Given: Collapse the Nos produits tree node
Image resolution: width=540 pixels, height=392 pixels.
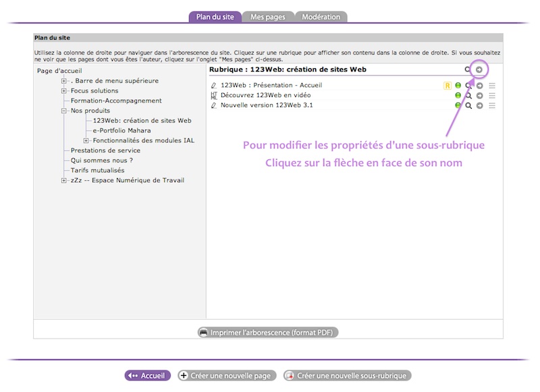Looking at the screenshot, I should pos(64,111).
